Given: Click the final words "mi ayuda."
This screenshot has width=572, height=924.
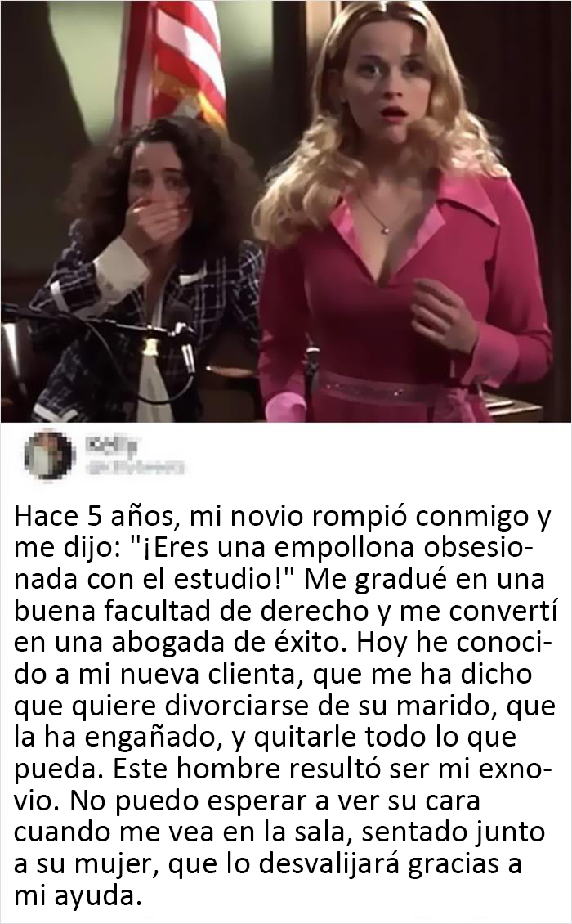Looking at the screenshot, I should pos(78,897).
